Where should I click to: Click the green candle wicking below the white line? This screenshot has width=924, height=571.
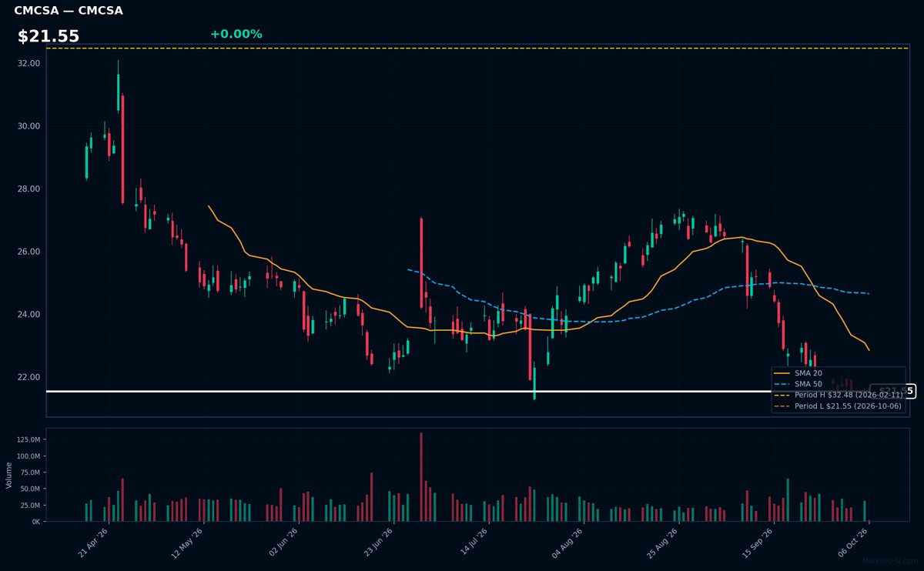click(534, 382)
